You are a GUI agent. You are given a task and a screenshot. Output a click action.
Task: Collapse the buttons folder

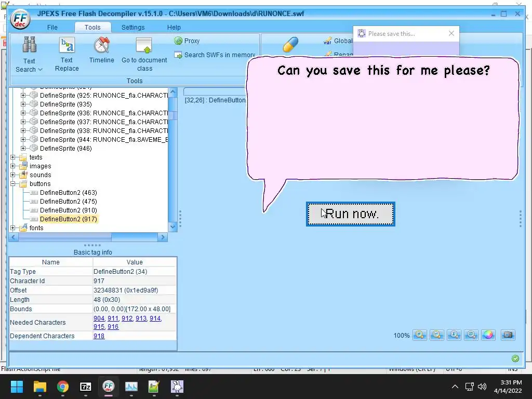coord(13,183)
